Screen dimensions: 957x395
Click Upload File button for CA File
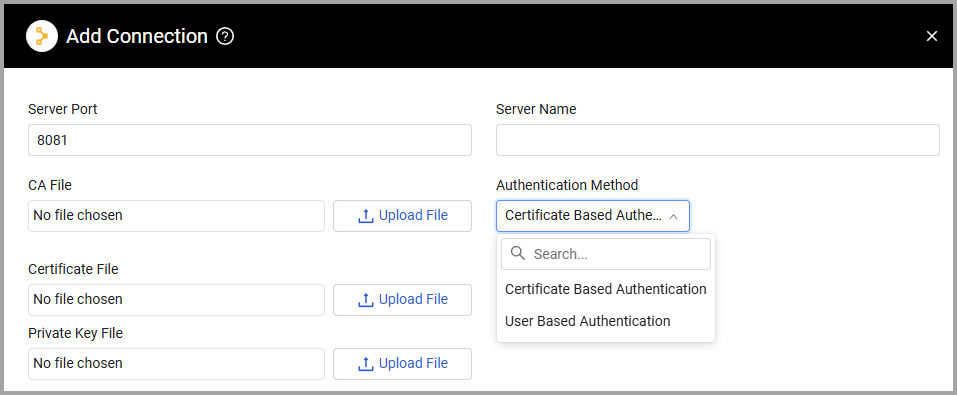[402, 216]
